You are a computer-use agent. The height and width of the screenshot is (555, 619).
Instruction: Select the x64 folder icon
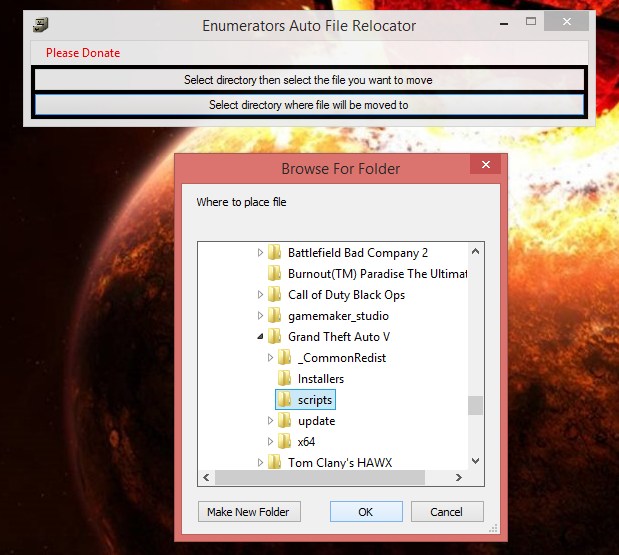coord(285,441)
